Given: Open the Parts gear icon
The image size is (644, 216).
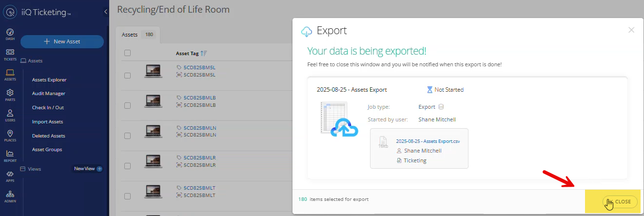Looking at the screenshot, I should click(10, 95).
